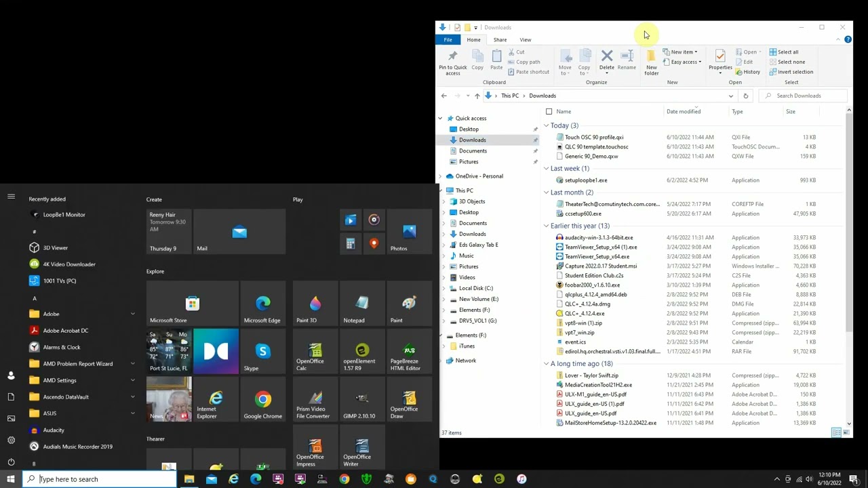Click Paste shortcut in the ribbon
Screen dimensions: 868x488
(528, 72)
